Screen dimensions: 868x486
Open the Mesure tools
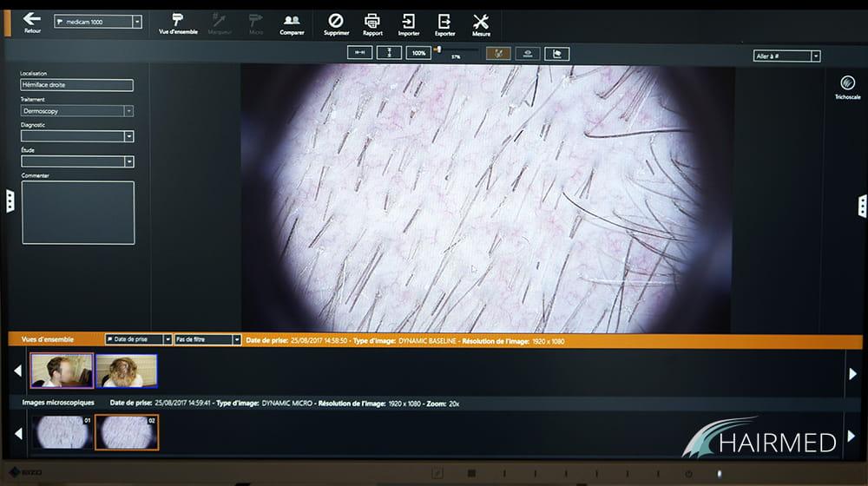481,22
